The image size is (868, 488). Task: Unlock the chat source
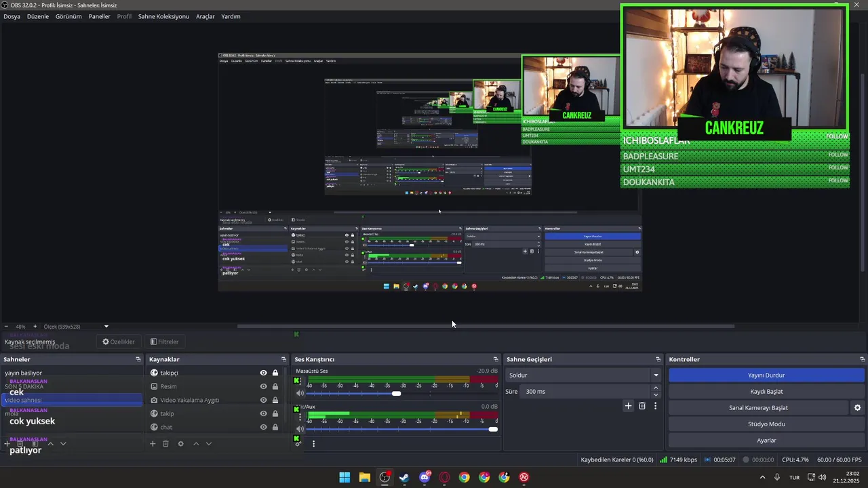pyautogui.click(x=275, y=427)
